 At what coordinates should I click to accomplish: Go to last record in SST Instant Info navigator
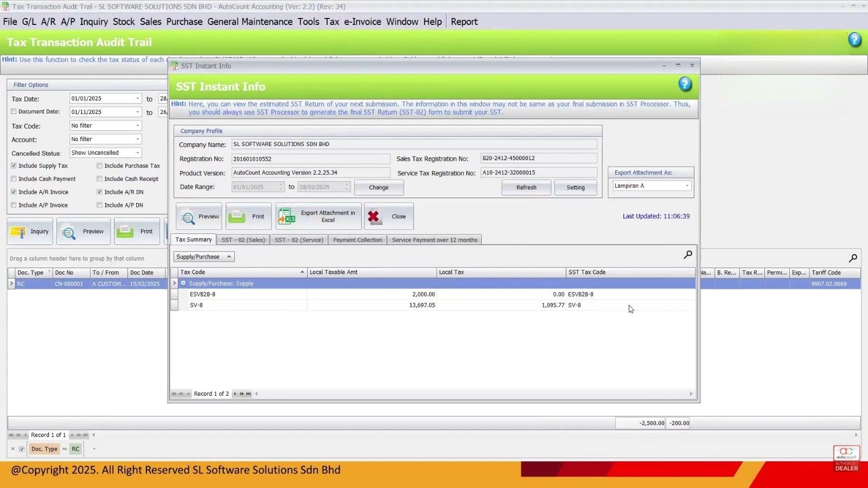coord(249,394)
